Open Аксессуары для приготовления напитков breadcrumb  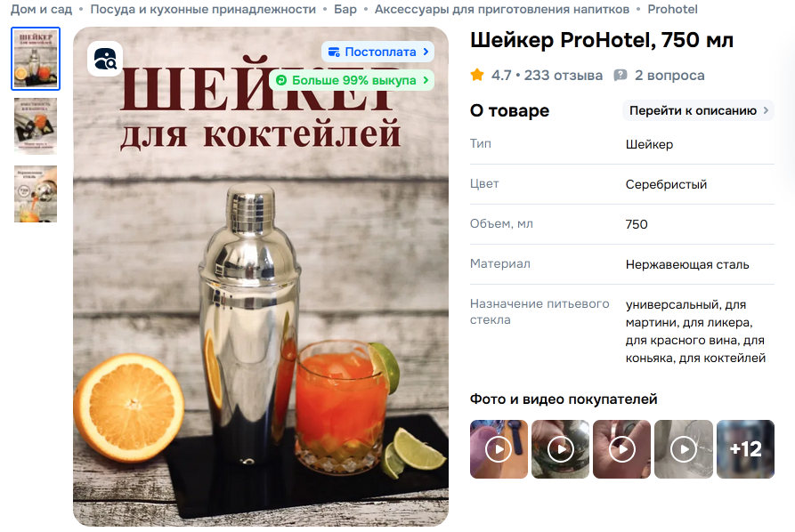502,9
